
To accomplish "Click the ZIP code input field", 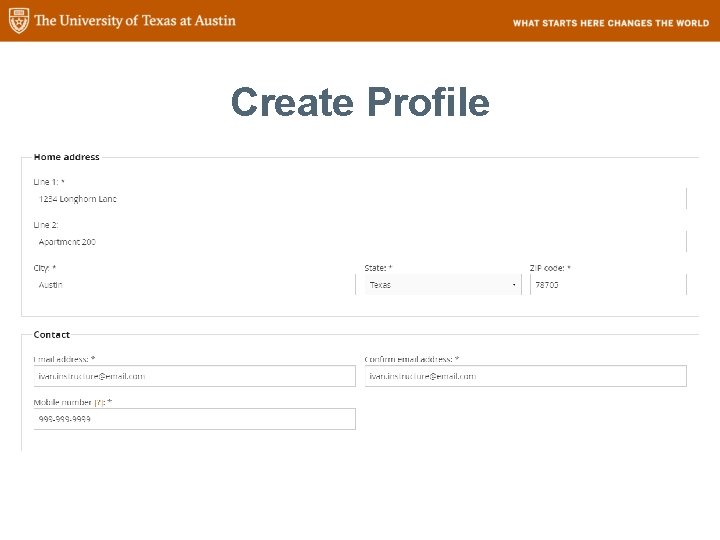I will click(608, 285).
